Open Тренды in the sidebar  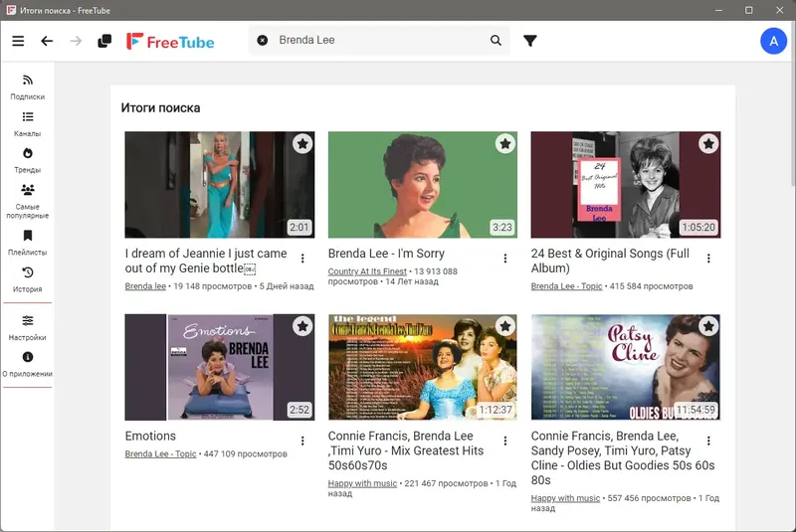point(28,160)
